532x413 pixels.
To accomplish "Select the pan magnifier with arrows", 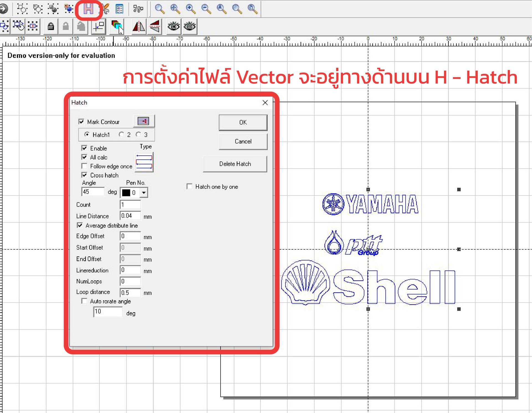I will pyautogui.click(x=175, y=9).
